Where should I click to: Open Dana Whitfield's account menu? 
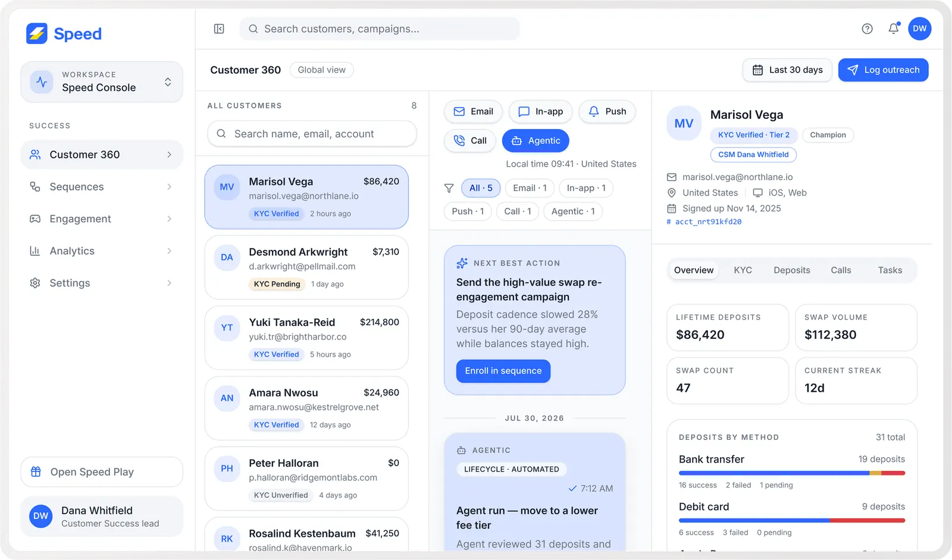[x=102, y=517]
